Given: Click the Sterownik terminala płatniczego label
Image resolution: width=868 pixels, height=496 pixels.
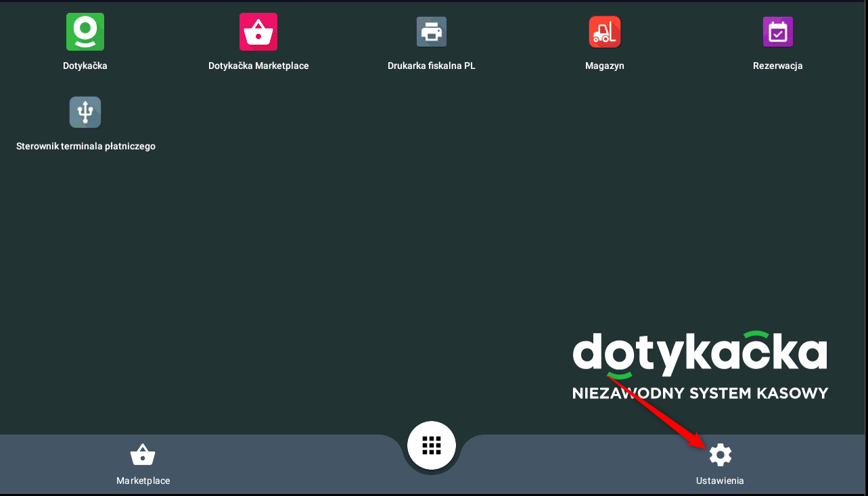Looking at the screenshot, I should coord(85,146).
